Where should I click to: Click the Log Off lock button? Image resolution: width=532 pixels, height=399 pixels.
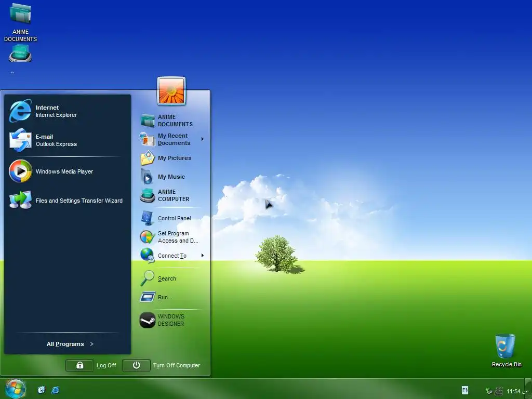tap(79, 365)
